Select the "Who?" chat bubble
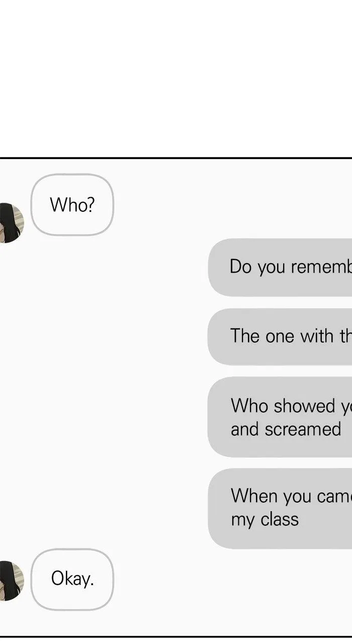Image resolution: width=352 pixels, height=644 pixels. point(72,205)
